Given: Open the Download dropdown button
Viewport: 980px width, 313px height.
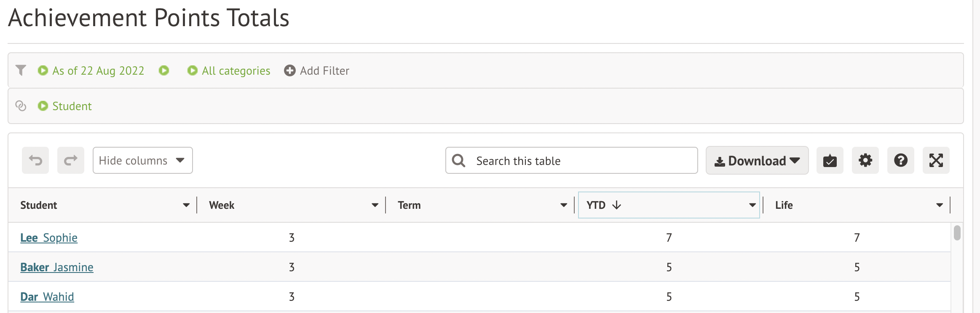Looking at the screenshot, I should pos(757,160).
